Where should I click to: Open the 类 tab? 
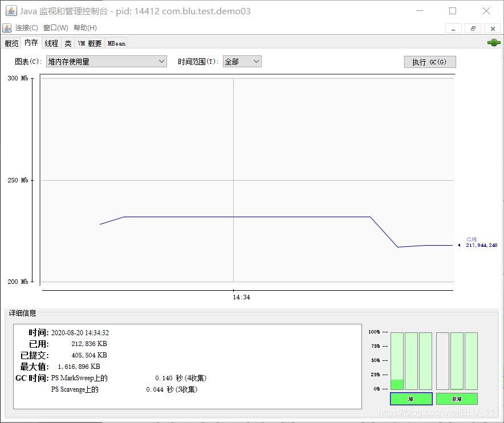point(68,43)
